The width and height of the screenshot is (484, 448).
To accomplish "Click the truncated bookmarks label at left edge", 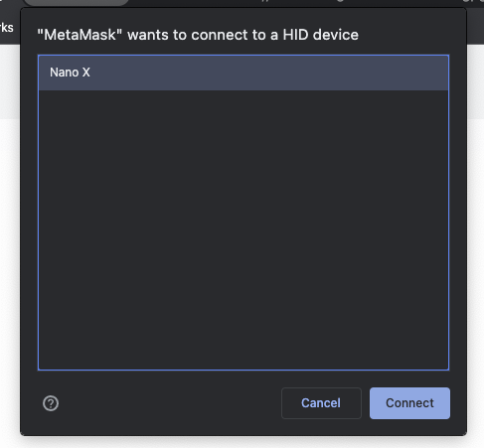I will click(x=7, y=28).
